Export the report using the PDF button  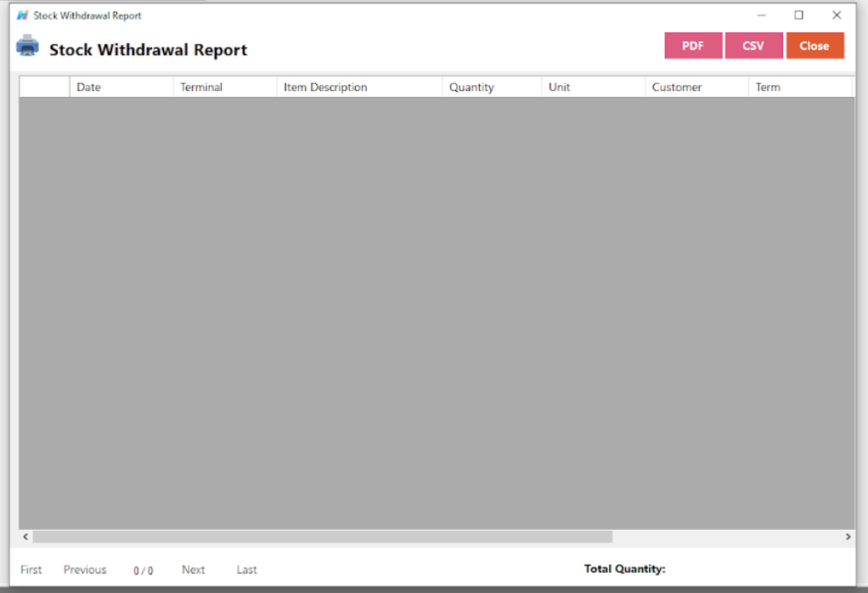pyautogui.click(x=693, y=45)
